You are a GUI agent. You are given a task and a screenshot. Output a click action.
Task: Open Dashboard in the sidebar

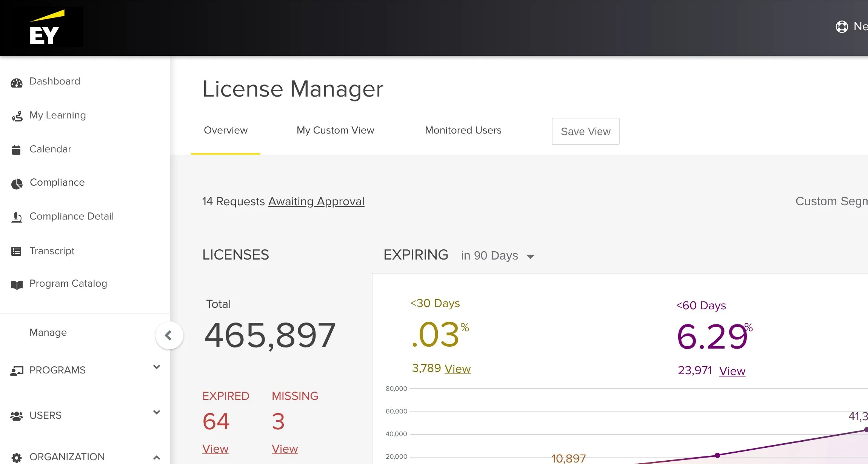(55, 81)
